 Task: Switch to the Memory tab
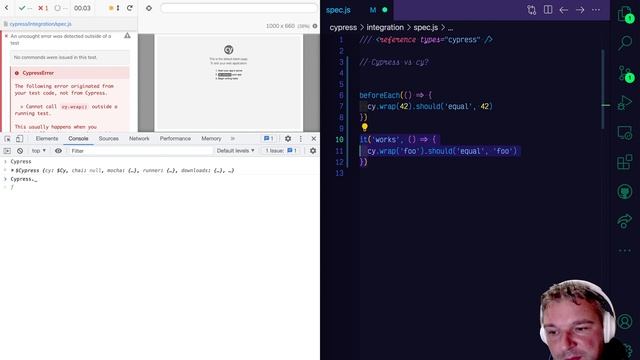(211, 139)
